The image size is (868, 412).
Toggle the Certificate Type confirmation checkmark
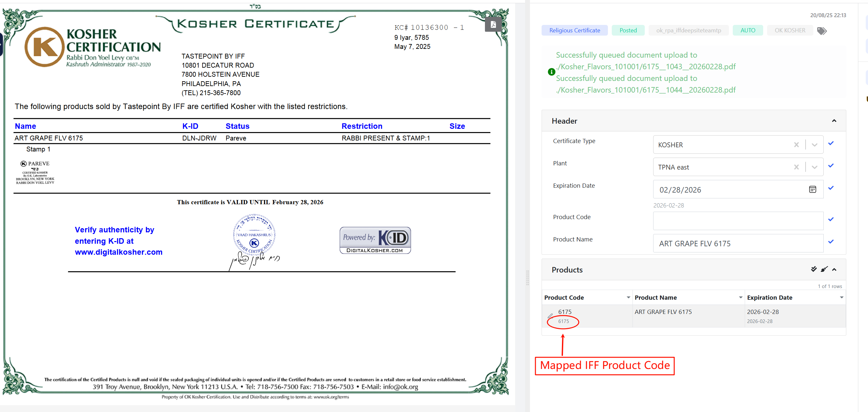(831, 143)
